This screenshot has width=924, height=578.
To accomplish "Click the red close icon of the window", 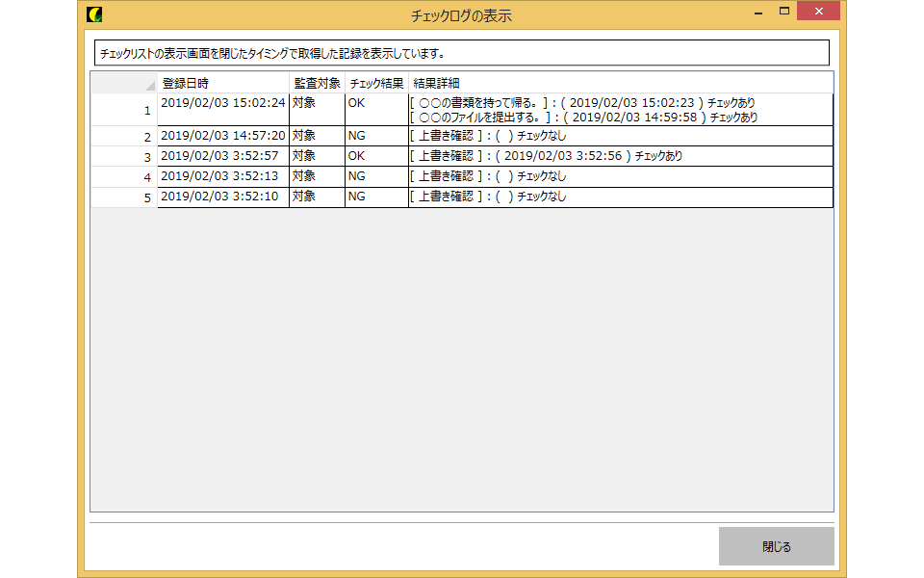I will tap(817, 12).
